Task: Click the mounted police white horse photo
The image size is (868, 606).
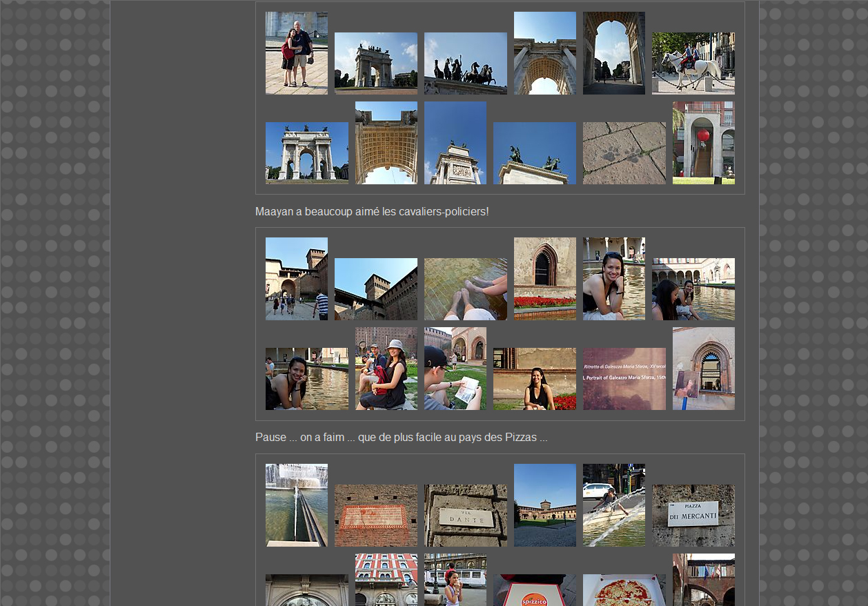Action: (693, 63)
